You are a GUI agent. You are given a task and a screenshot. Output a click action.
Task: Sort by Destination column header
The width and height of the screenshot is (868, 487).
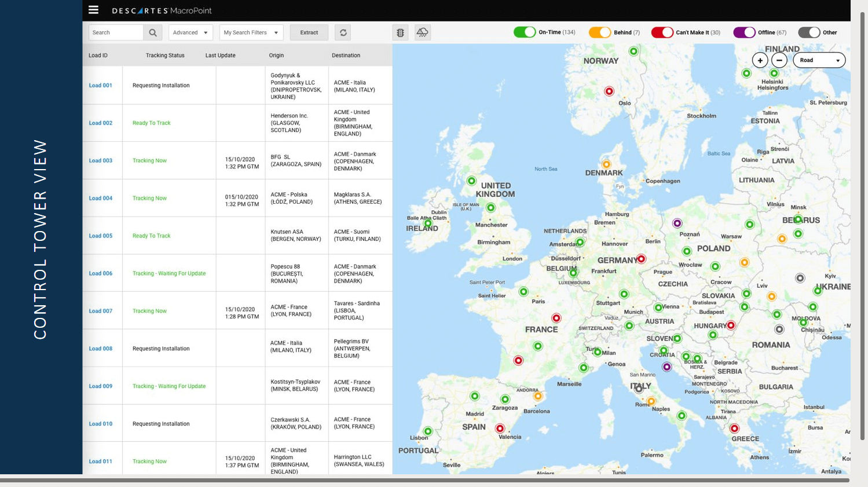346,56
